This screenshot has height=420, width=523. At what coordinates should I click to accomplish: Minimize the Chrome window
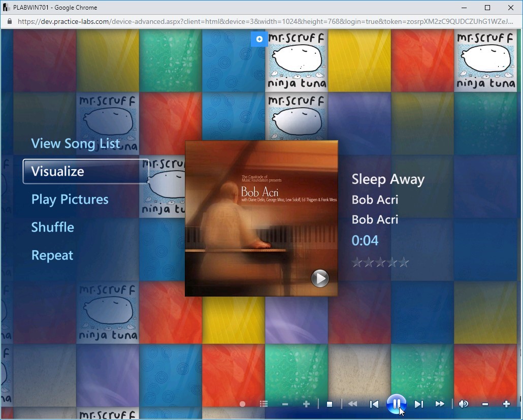(464, 7)
